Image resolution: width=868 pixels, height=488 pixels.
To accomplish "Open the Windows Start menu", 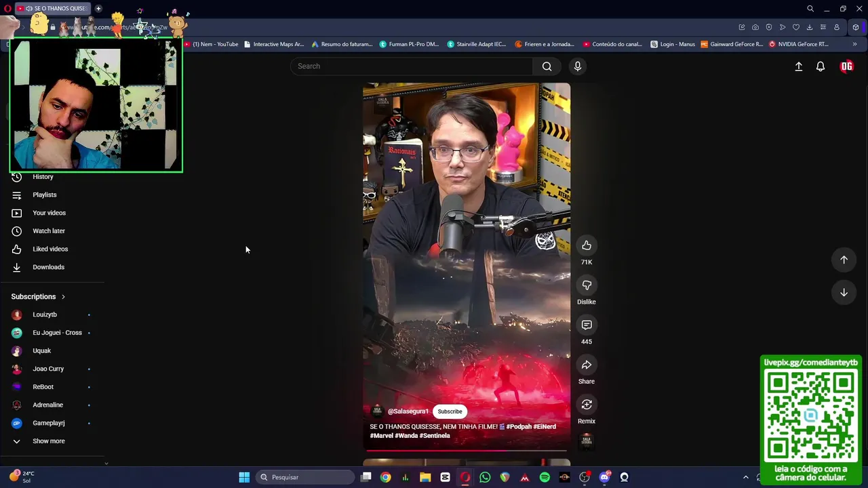I will point(244,477).
